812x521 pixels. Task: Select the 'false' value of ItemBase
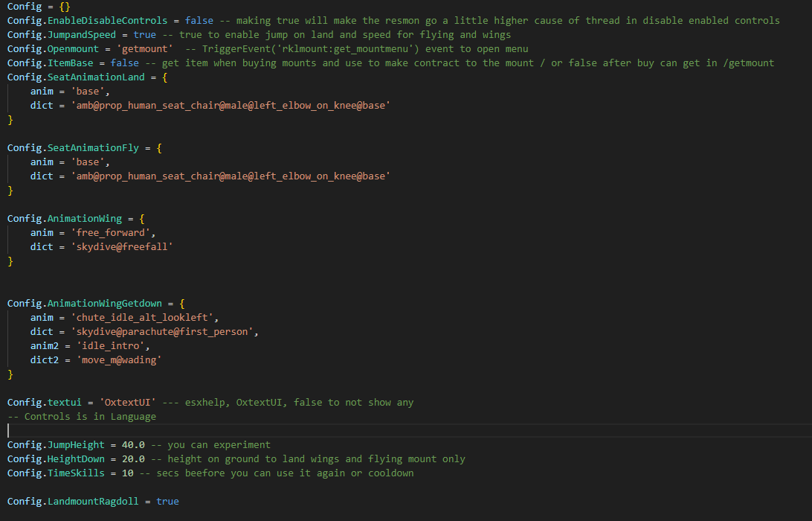coord(124,63)
